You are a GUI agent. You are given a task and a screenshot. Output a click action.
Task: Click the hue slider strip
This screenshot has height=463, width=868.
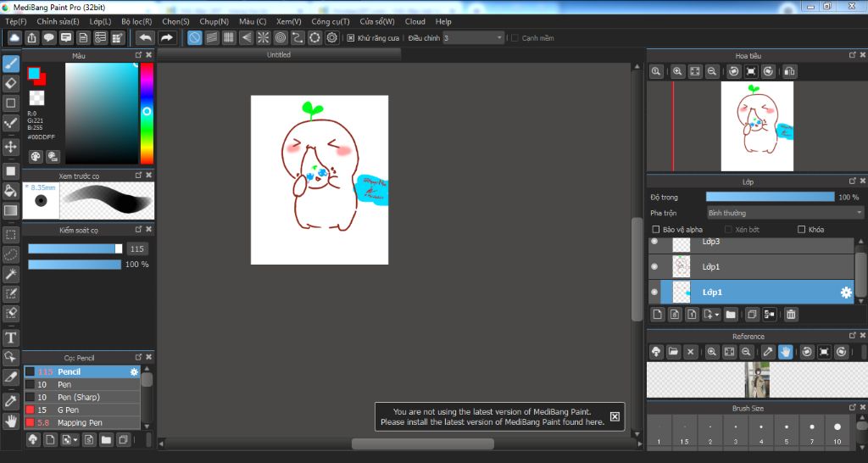click(147, 114)
